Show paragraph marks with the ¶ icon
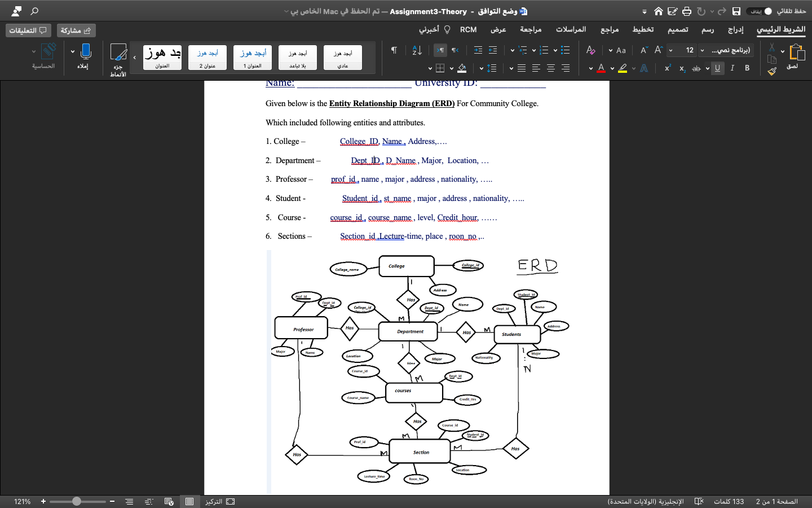Screen dimensions: 812x508 coord(394,50)
